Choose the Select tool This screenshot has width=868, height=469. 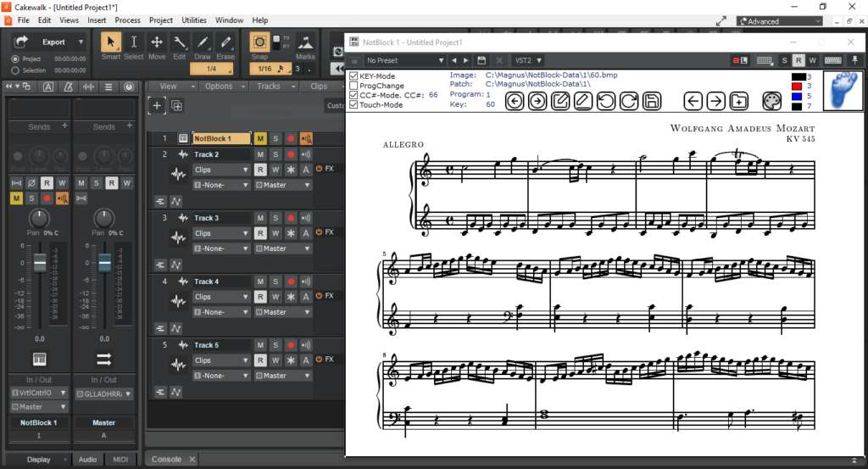pyautogui.click(x=133, y=42)
